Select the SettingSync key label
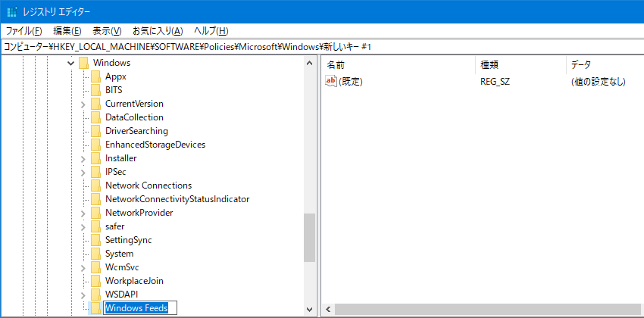The image size is (644, 318). pyautogui.click(x=129, y=240)
